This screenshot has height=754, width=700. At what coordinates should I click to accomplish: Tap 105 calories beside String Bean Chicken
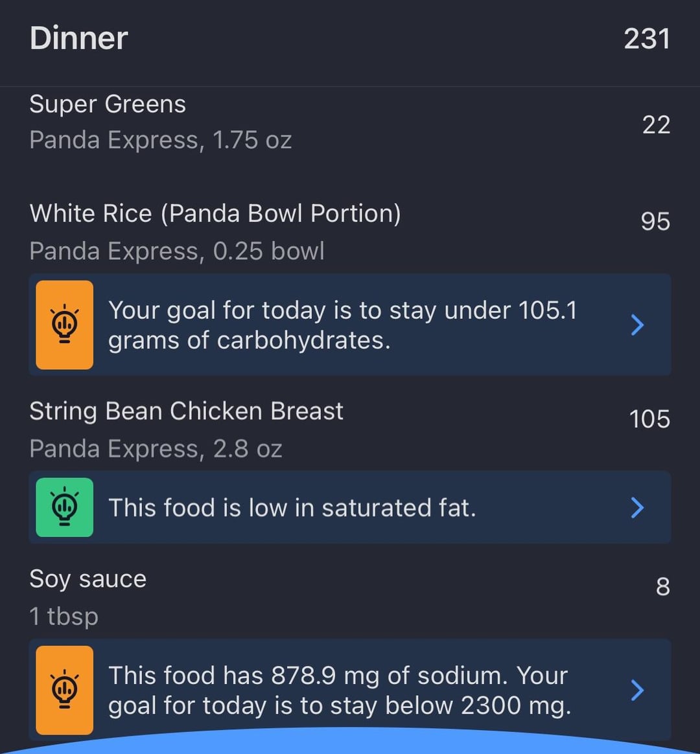point(649,419)
